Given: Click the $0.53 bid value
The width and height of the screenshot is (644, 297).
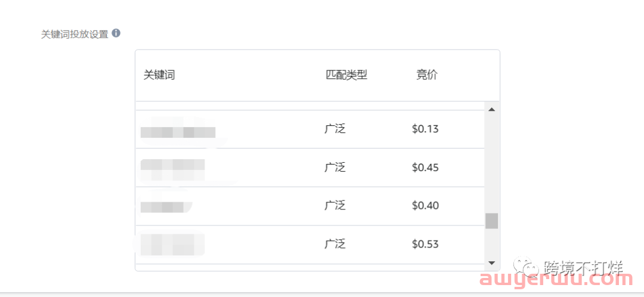Looking at the screenshot, I should coord(425,244).
